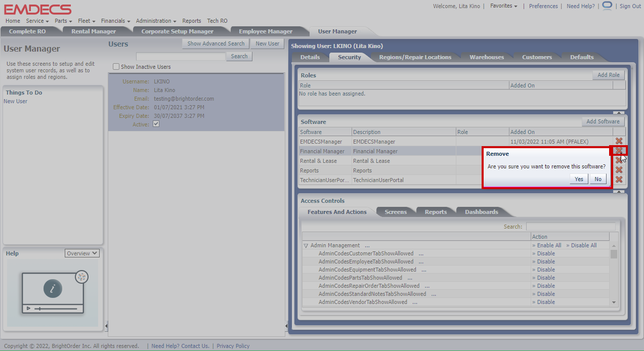The image size is (644, 351).
Task: Open the Help Overview dropdown
Action: 82,253
